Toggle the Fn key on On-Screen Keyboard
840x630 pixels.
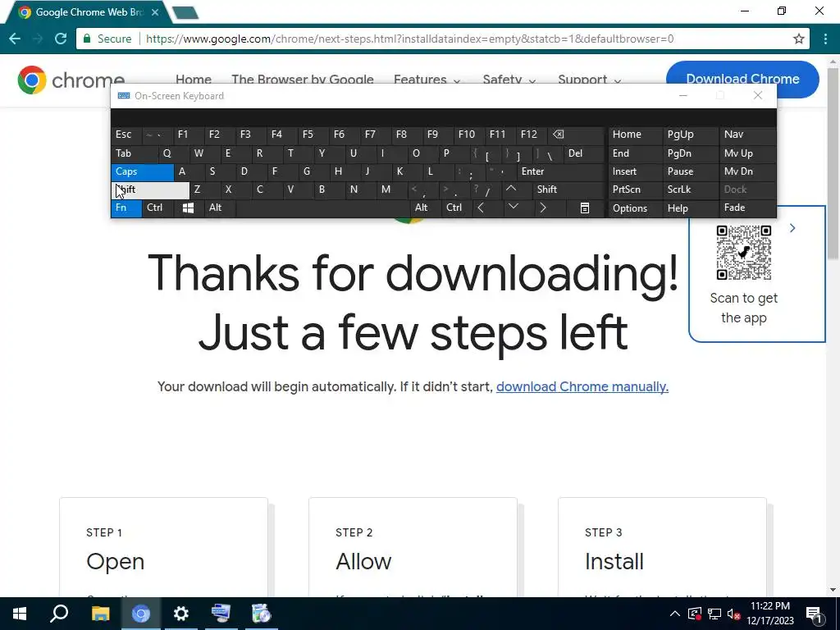click(126, 208)
